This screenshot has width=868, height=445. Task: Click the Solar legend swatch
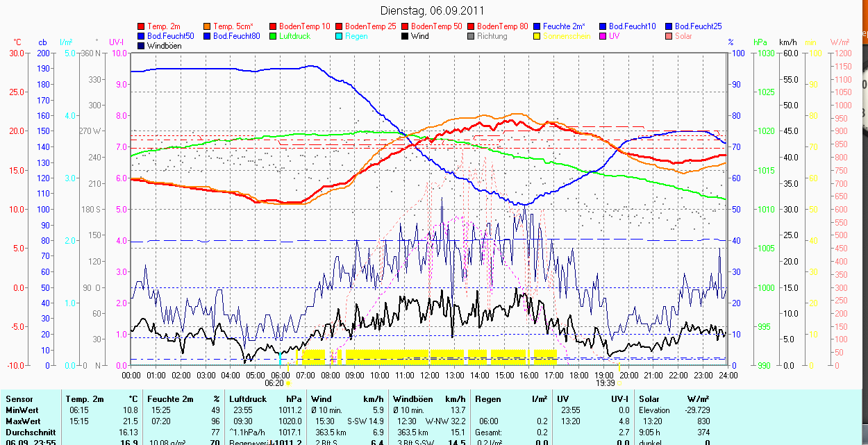(x=668, y=36)
